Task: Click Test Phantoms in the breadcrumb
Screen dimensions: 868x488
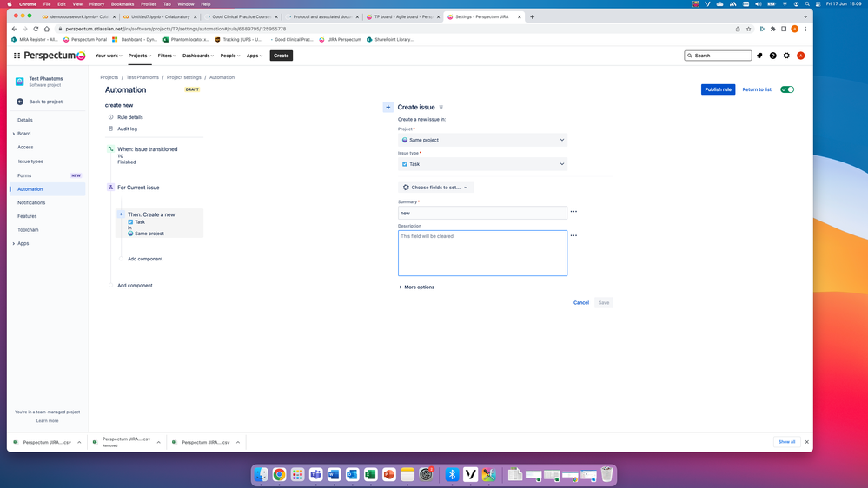Action: pos(142,77)
